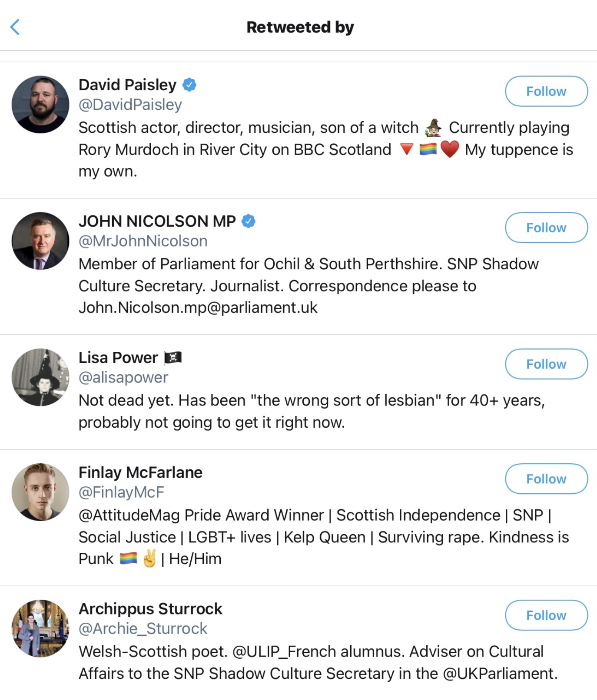Follow Archippus Sturrock
Image resolution: width=597 pixels, height=700 pixels.
pyautogui.click(x=546, y=615)
